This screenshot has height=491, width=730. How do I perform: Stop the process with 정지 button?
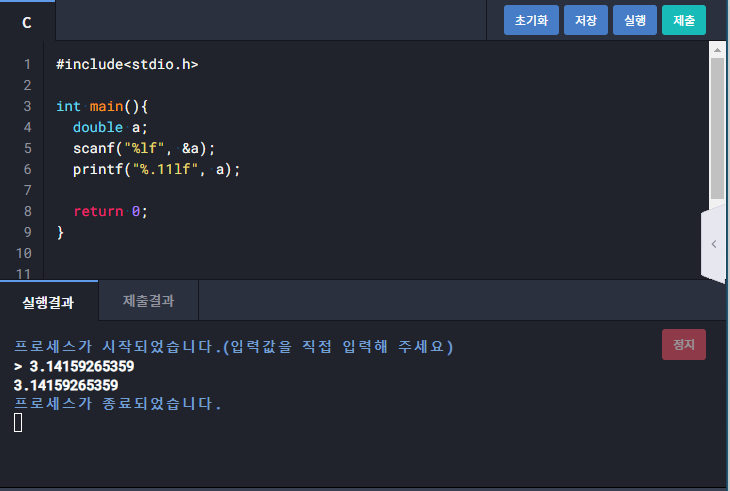[684, 344]
